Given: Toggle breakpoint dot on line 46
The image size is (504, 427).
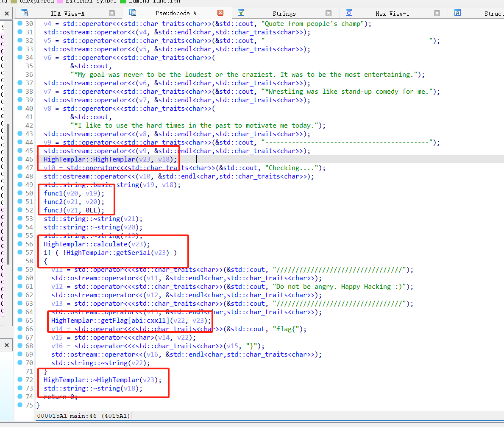Looking at the screenshot, I should coord(20,159).
